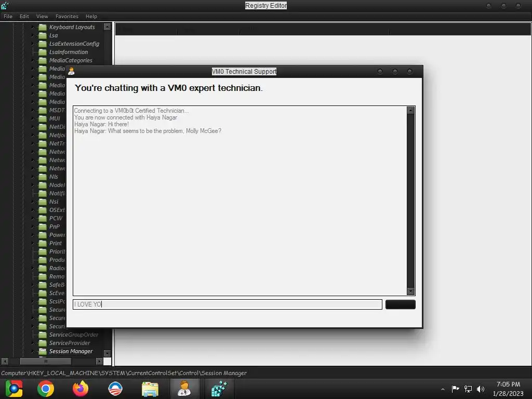Viewport: 532px width, 399px height.
Task: Open the Help menu in Registry Editor
Action: tap(91, 16)
